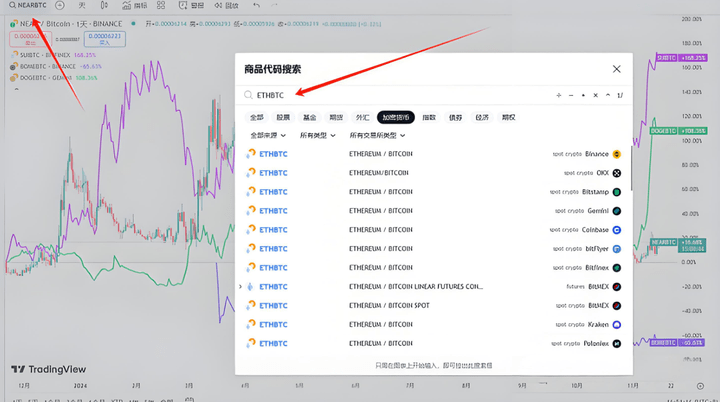Select the 债券 category tab
This screenshot has width=720, height=402.
455,118
